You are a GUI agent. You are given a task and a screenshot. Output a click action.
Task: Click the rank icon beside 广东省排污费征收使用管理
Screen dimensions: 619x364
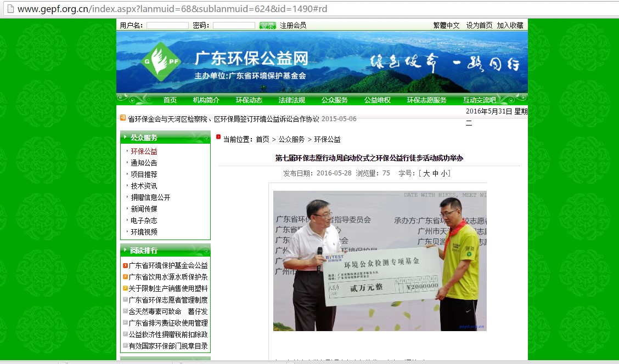pyautogui.click(x=125, y=322)
